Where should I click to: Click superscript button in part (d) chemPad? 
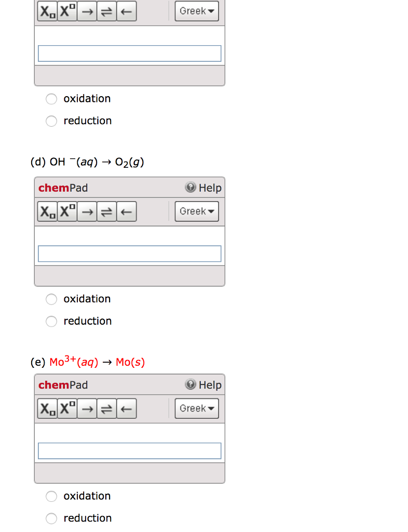point(67,211)
